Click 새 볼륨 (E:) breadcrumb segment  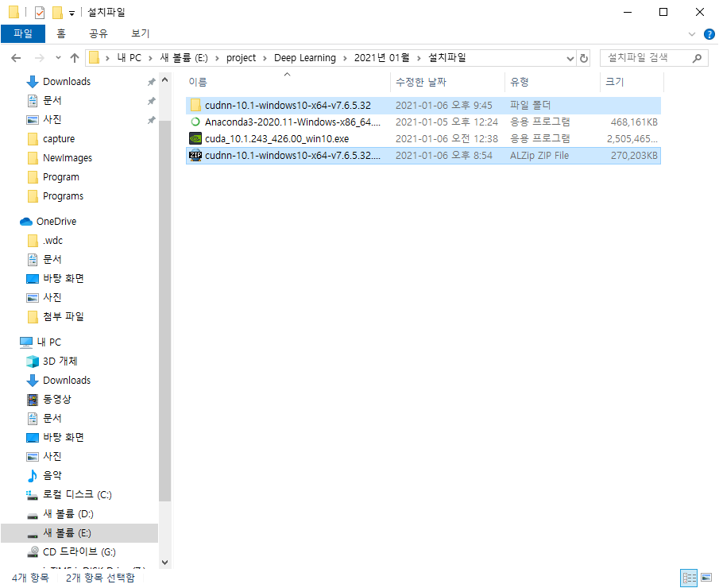(x=184, y=58)
